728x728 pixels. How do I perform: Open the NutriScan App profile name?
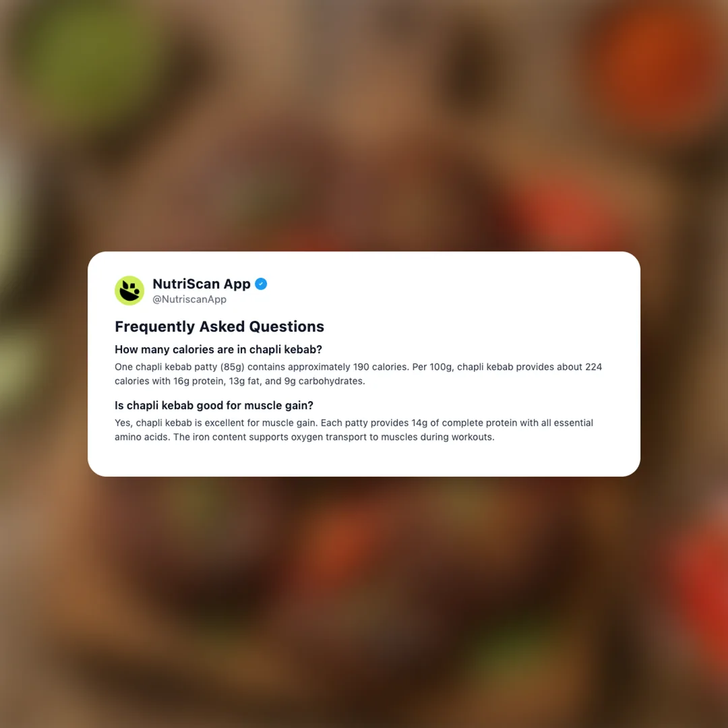point(202,284)
